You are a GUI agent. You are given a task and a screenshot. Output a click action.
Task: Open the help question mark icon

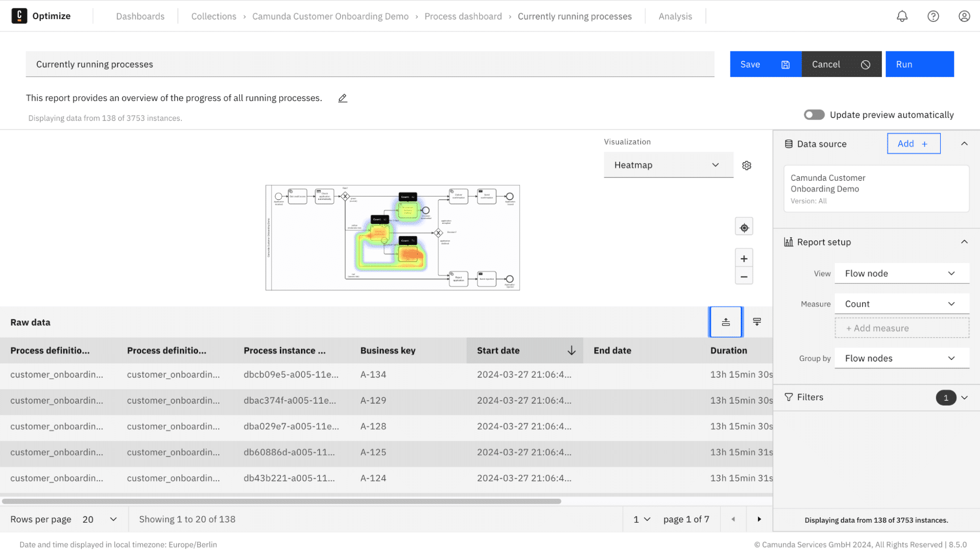(933, 16)
